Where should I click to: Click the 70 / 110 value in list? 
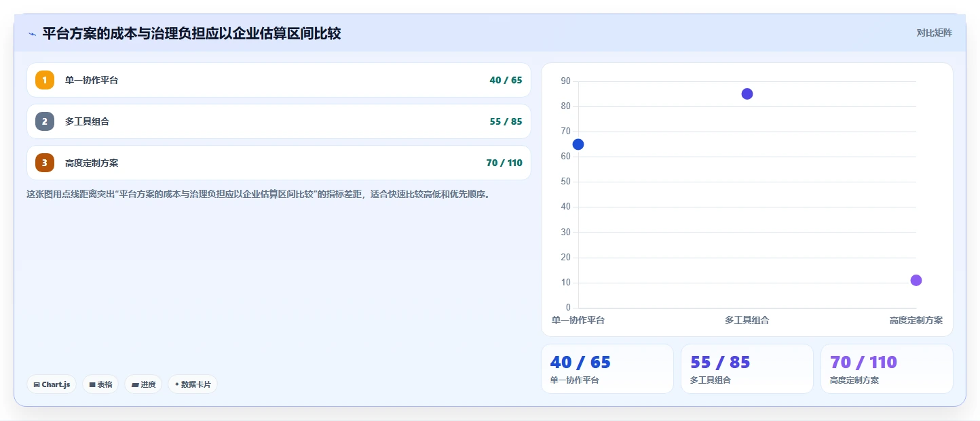pyautogui.click(x=504, y=163)
